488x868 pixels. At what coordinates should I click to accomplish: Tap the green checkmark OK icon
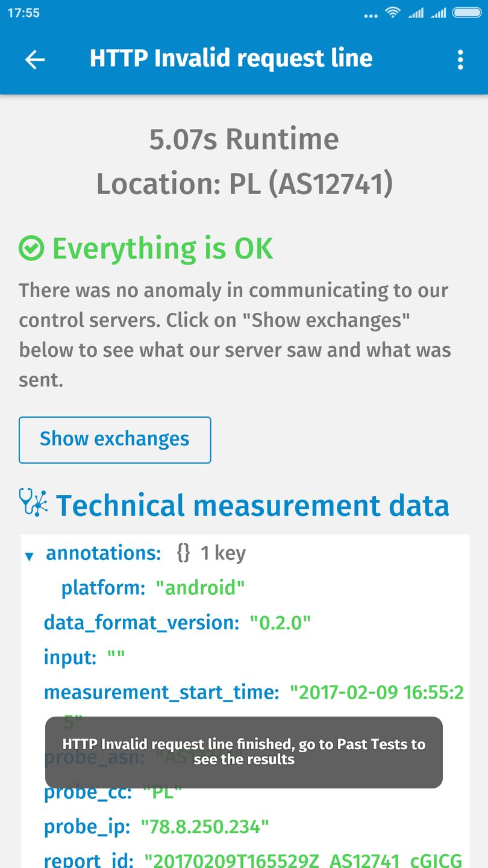[31, 248]
